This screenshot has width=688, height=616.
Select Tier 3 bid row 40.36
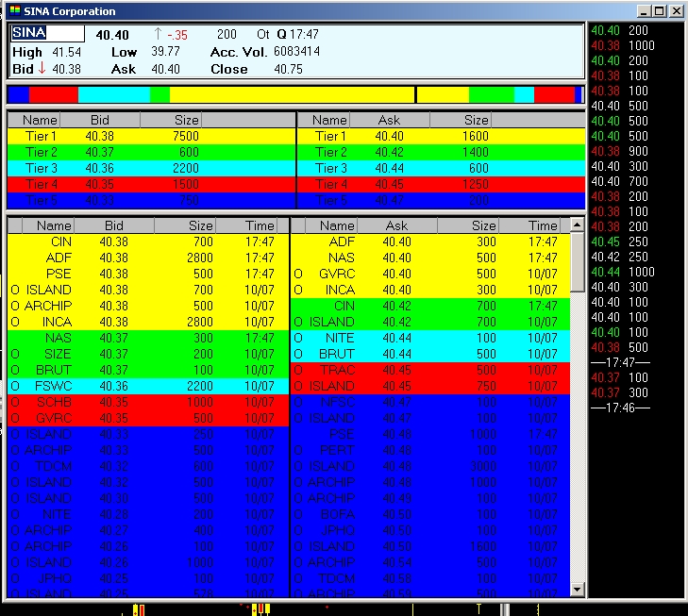pyautogui.click(x=151, y=168)
